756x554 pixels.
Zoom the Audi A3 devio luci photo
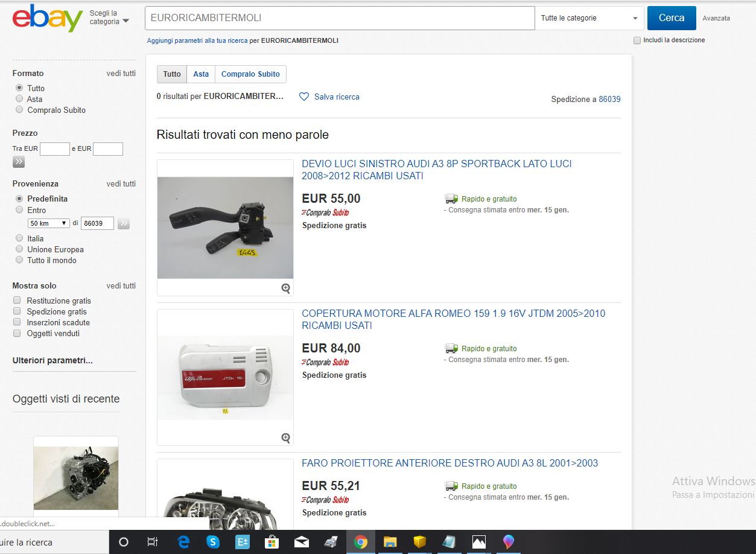[285, 288]
